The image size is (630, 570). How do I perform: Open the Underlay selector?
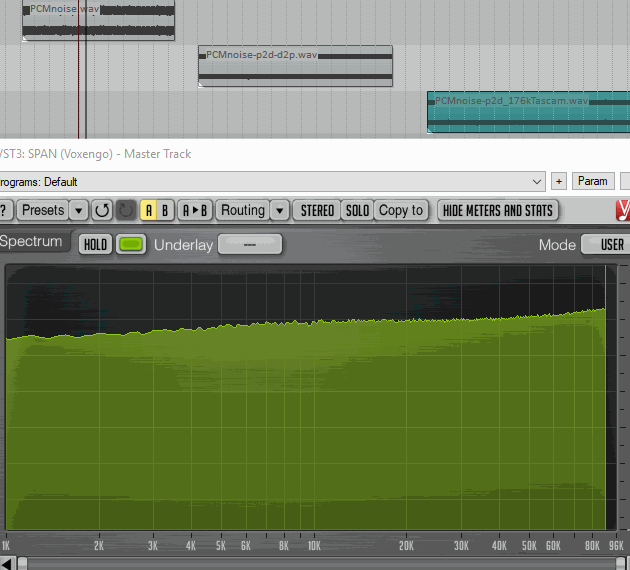pyautogui.click(x=249, y=244)
